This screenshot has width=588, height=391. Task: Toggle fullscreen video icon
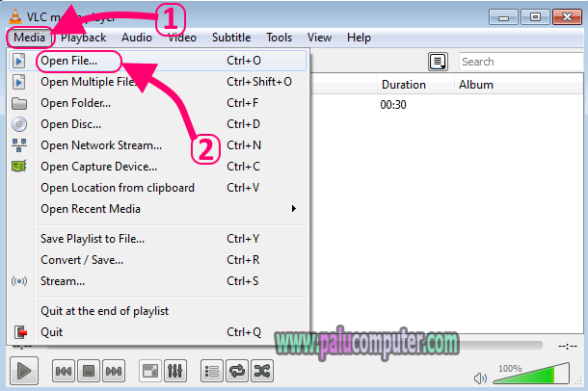pos(150,371)
